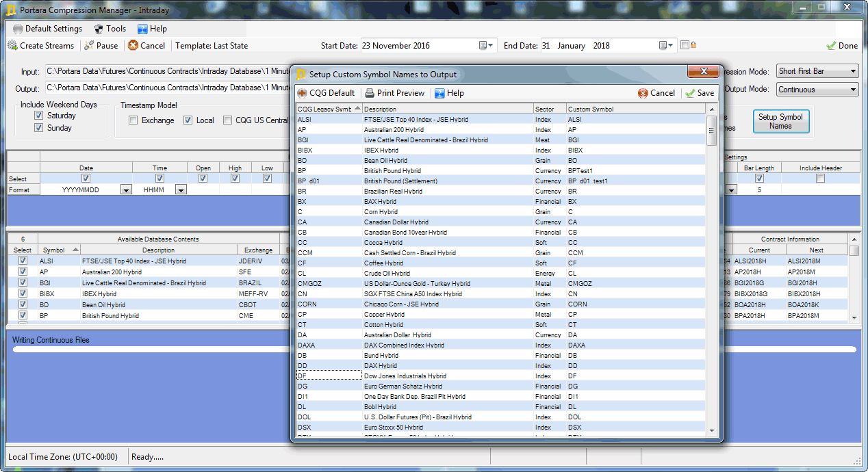Click custom symbol cell BPTest1
Viewport: 868px width, 472px height.
(636, 171)
